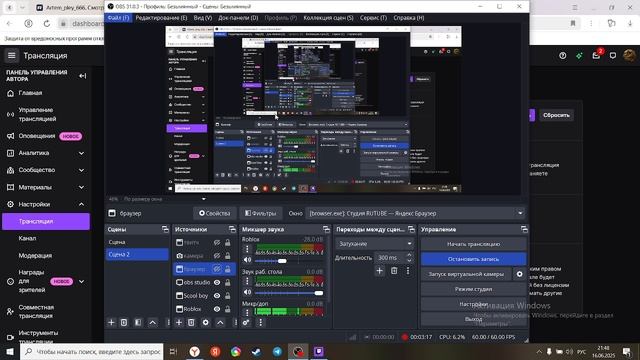This screenshot has height=360, width=640.
Task: Open scene filters icon in Scenes toolbar
Action: coord(138,322)
